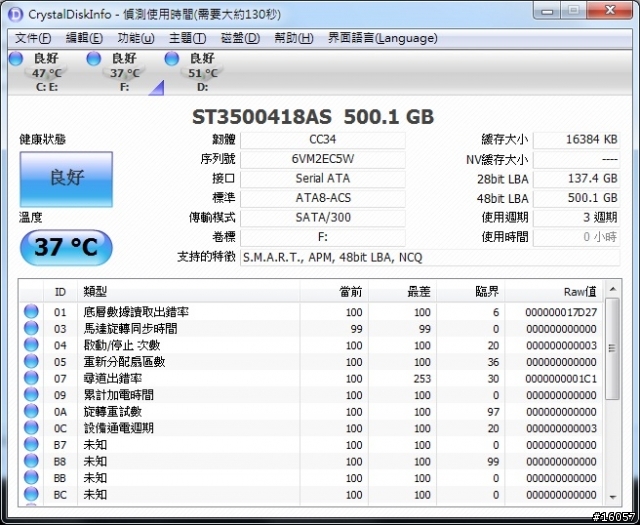Click status orb for attribute B8
The width and height of the screenshot is (640, 525).
coord(31,461)
